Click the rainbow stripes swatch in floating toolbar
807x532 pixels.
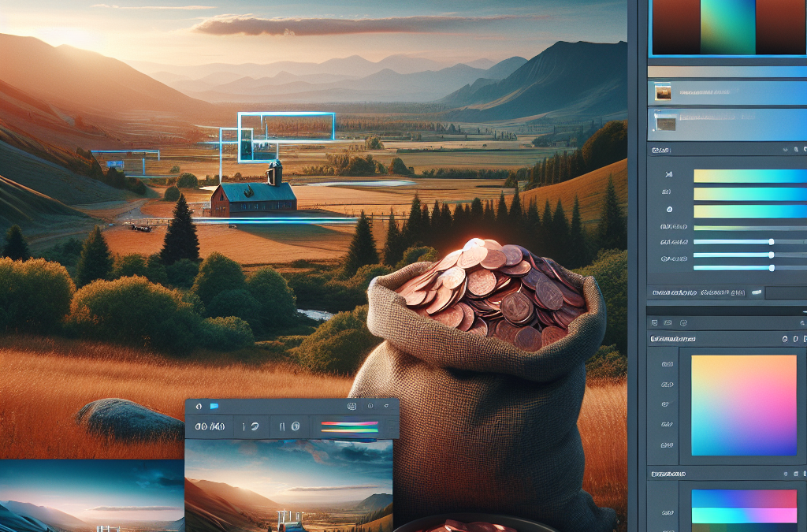coord(349,427)
